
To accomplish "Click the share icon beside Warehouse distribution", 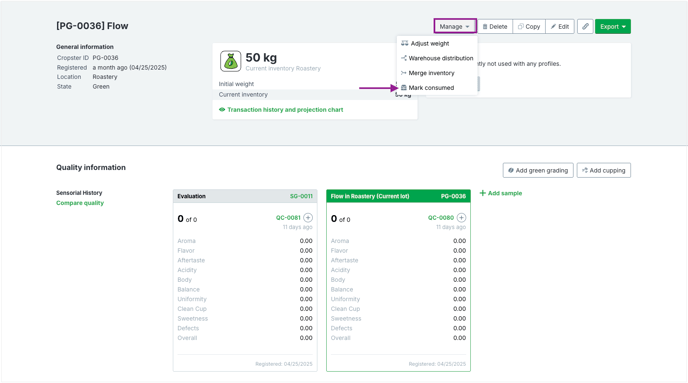I will tap(404, 58).
